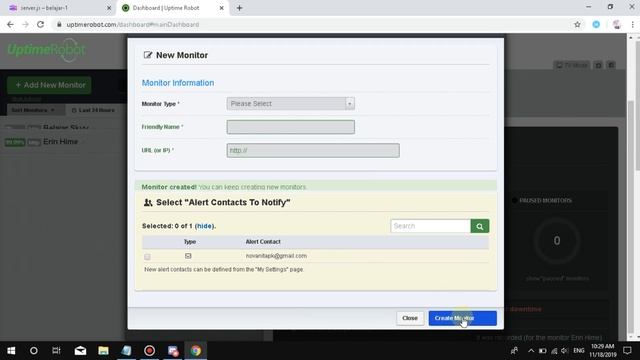The width and height of the screenshot is (640, 360).
Task: Click the blue browser extension icon
Action: click(596, 24)
